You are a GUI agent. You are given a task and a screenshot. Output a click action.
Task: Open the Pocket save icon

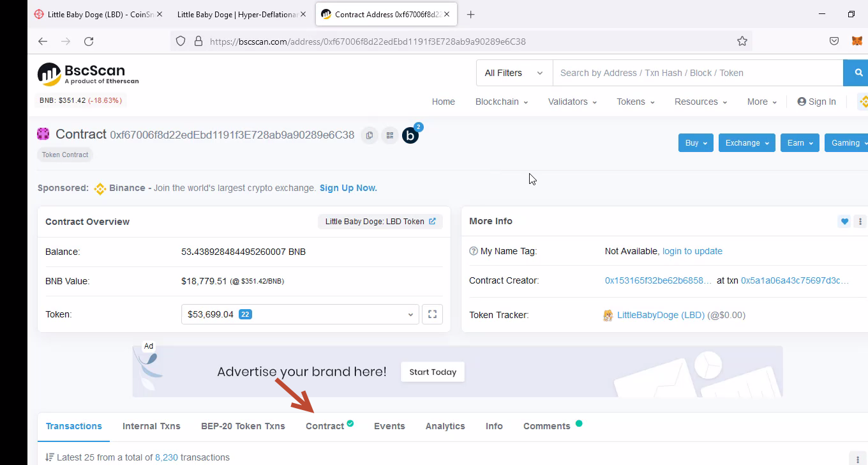point(834,42)
